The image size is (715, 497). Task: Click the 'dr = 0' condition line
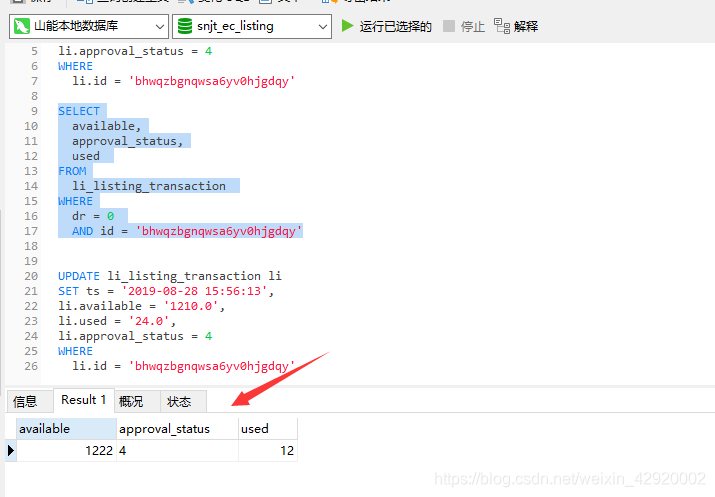click(x=93, y=216)
